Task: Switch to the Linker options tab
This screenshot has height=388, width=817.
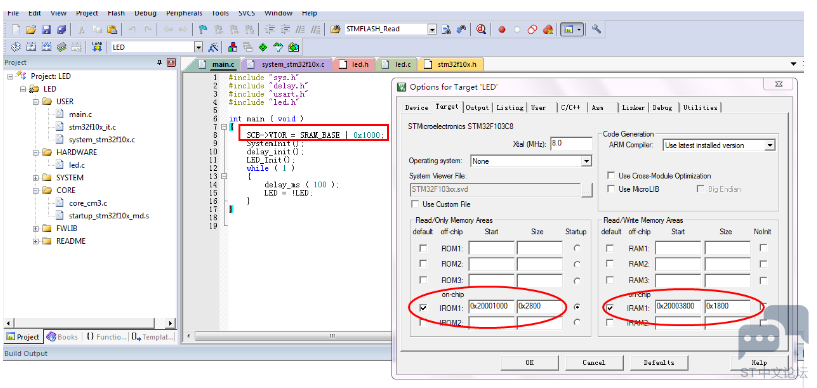Action: click(x=633, y=107)
